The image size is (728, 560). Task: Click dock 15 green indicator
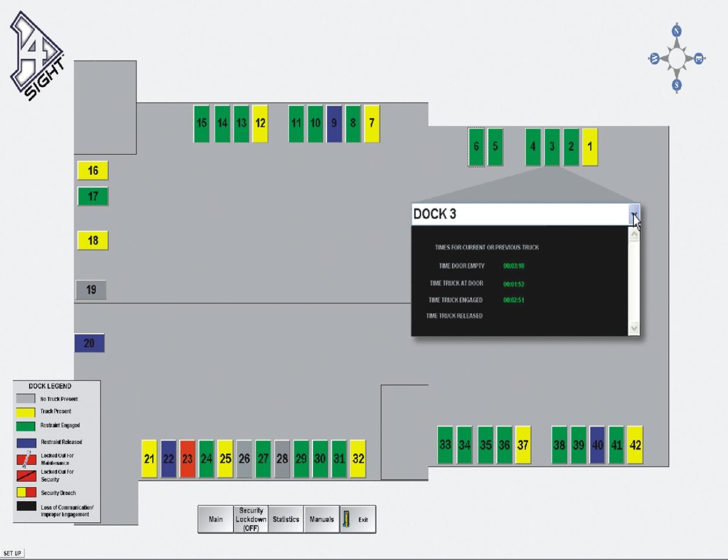(x=201, y=124)
